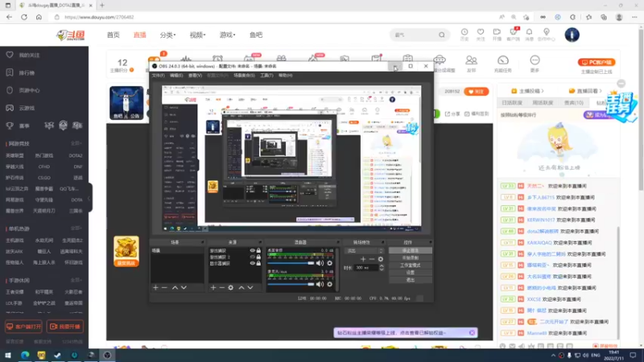Image resolution: width=644 pixels, height=362 pixels.
Task: Expand 全部 under 手游休闲 sidebar section
Action: [x=76, y=280]
